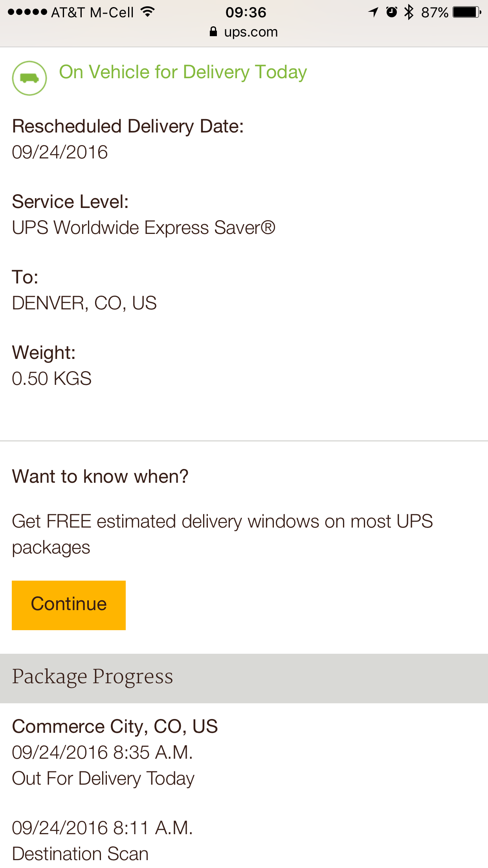The height and width of the screenshot is (868, 488).
Task: Tap the Bluetooth icon in the status bar
Action: (x=409, y=12)
